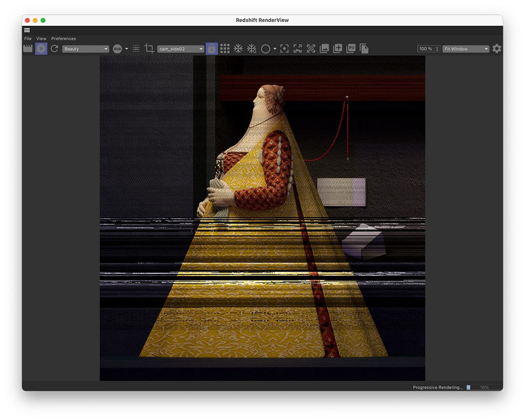Click the 100 % zoom field
This screenshot has height=420, width=525.
(426, 49)
